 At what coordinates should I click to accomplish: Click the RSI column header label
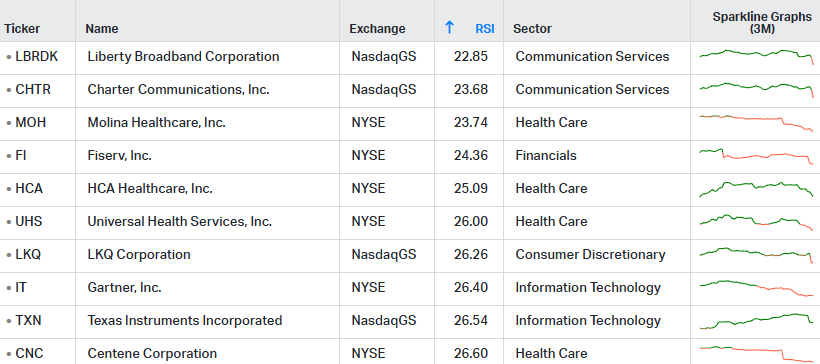pos(485,29)
